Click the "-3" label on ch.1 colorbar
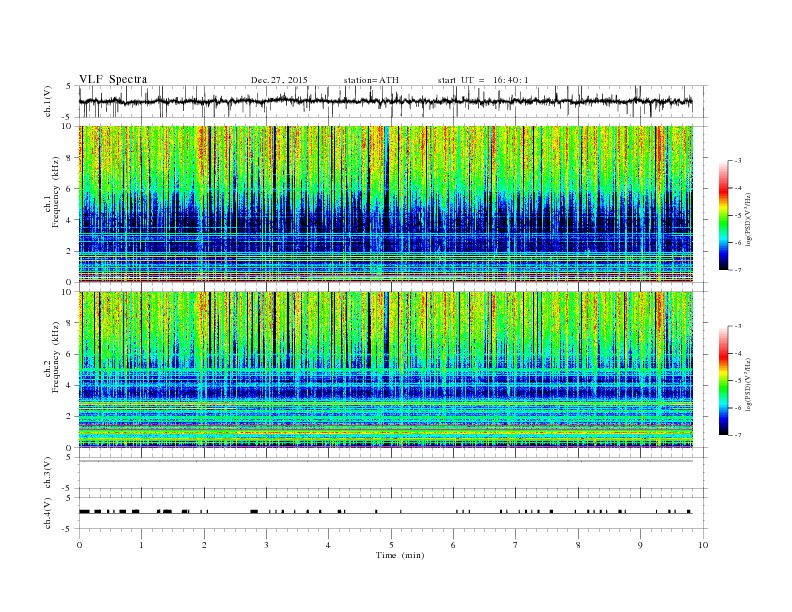Viewport: 792px width, 612px height. [x=738, y=161]
